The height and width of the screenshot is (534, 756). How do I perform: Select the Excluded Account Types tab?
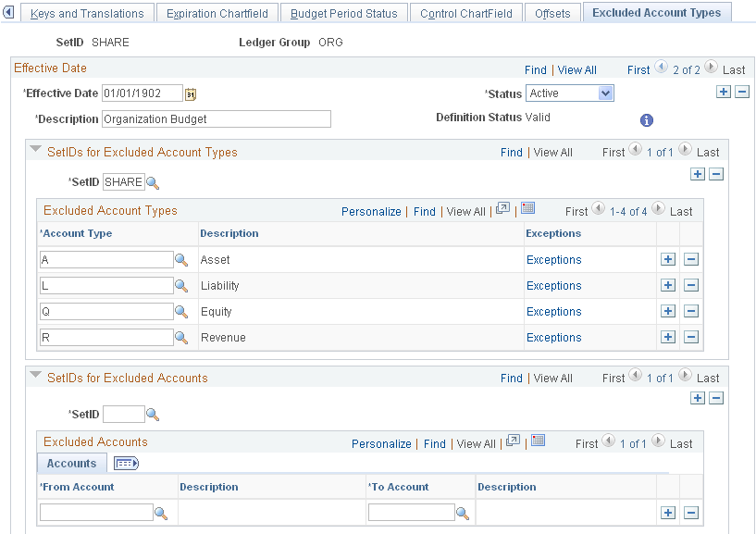[657, 13]
